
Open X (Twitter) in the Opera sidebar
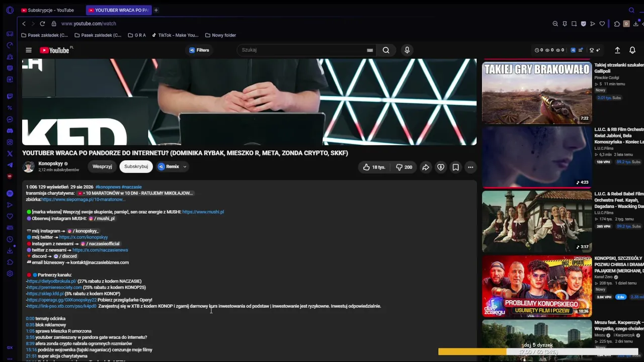10,154
